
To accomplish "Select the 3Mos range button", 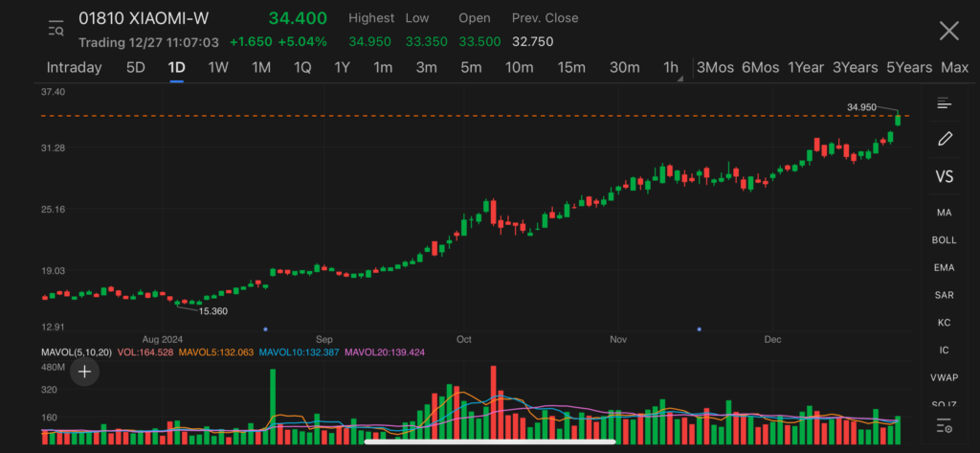I will 715,68.
